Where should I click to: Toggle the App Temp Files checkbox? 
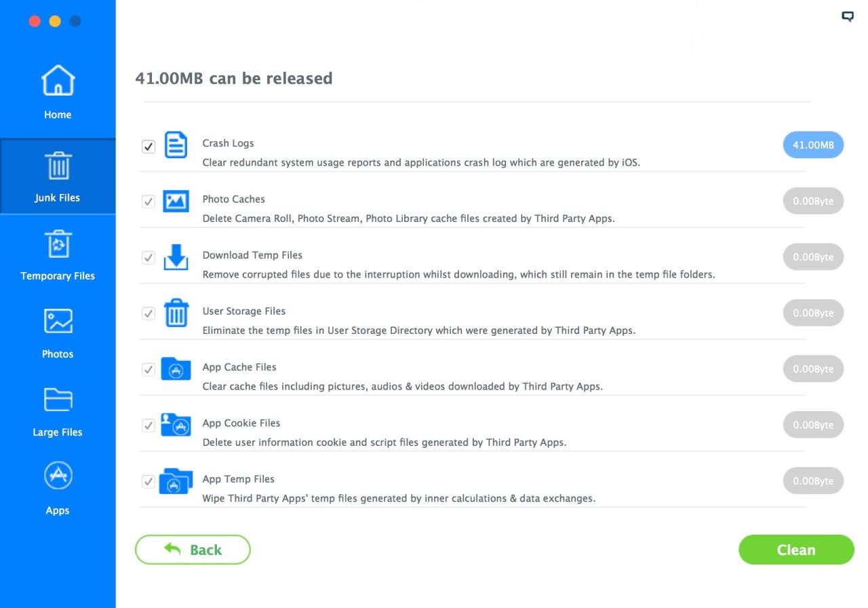point(149,482)
